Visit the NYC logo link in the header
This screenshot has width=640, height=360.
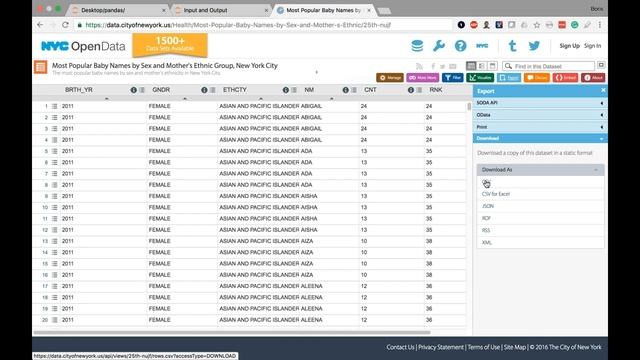tap(482, 46)
